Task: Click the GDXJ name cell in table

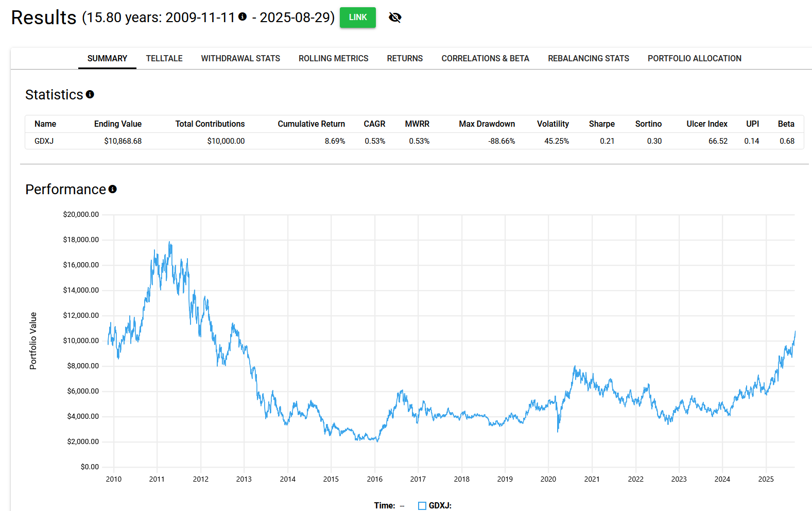Action: 44,141
